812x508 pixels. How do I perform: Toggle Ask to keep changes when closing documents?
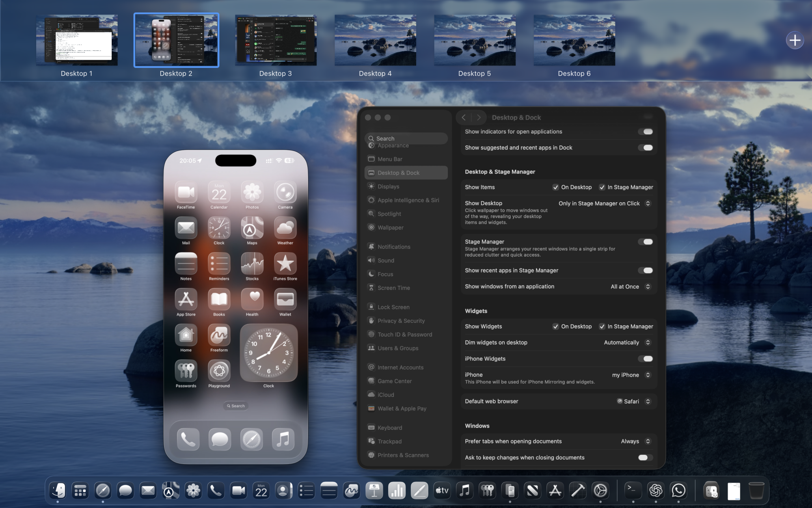[646, 458]
